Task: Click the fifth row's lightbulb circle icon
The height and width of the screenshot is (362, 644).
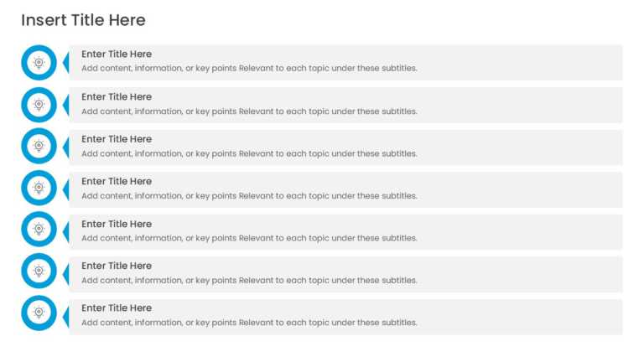Action: click(39, 229)
